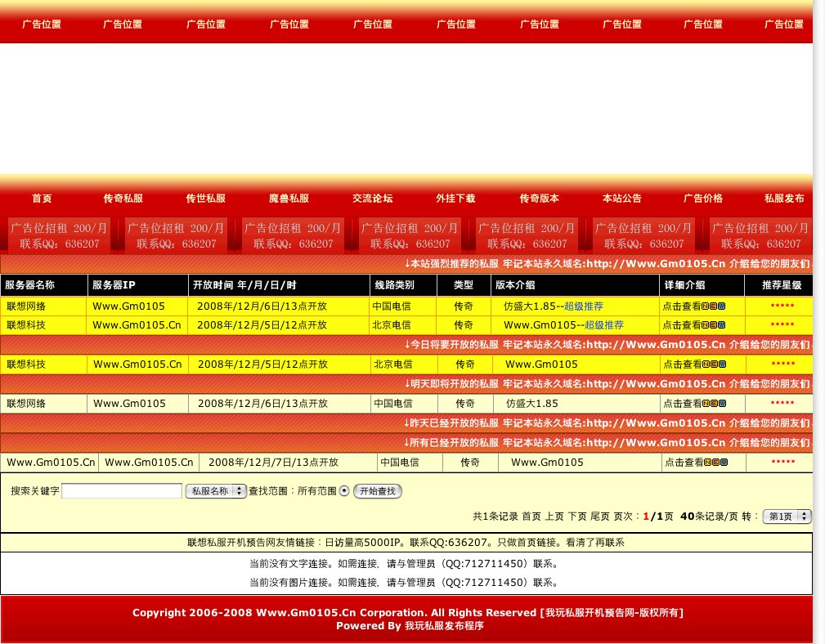Click the NEW badge in today's opening server row
825x644 pixels.
click(x=713, y=364)
